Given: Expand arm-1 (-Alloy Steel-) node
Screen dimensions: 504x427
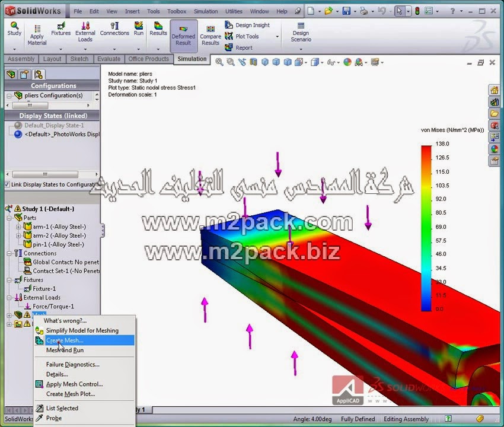Looking at the screenshot, I should point(18,227).
